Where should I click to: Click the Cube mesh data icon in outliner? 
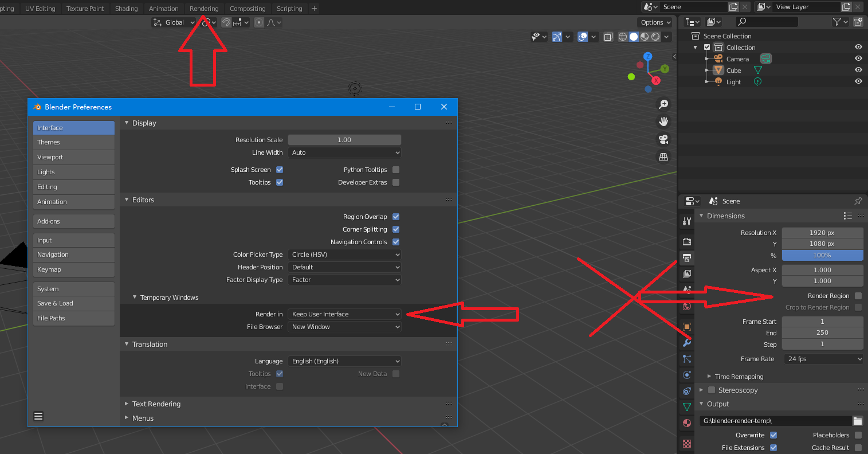coord(758,70)
